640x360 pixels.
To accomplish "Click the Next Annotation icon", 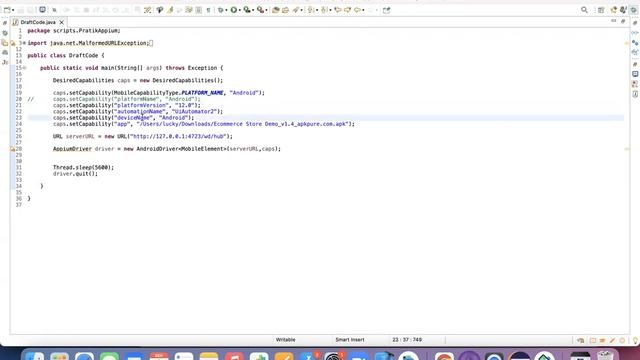I will (311, 10).
